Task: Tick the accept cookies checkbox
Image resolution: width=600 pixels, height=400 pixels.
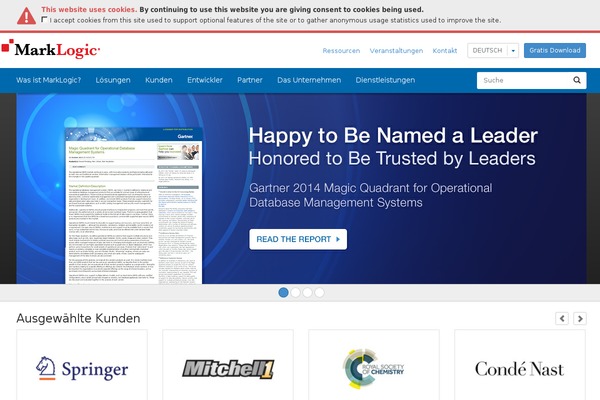Action: point(44,19)
